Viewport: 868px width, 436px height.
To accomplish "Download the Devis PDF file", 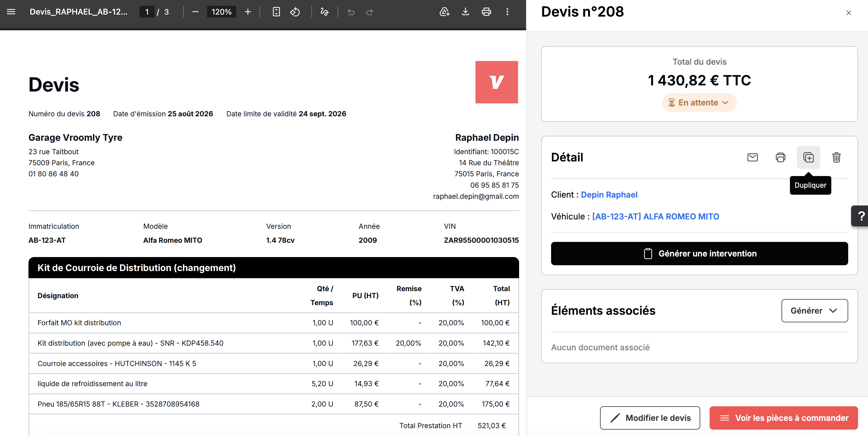I will [465, 12].
